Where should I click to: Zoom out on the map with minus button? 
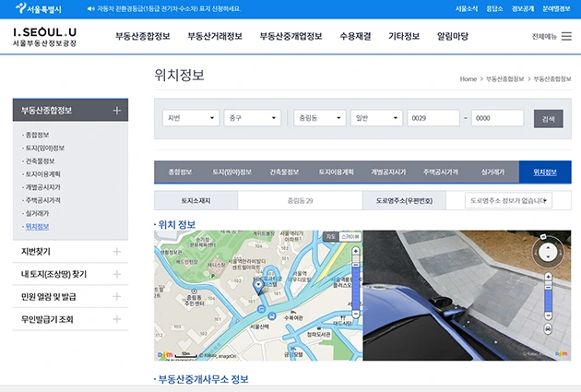356,314
